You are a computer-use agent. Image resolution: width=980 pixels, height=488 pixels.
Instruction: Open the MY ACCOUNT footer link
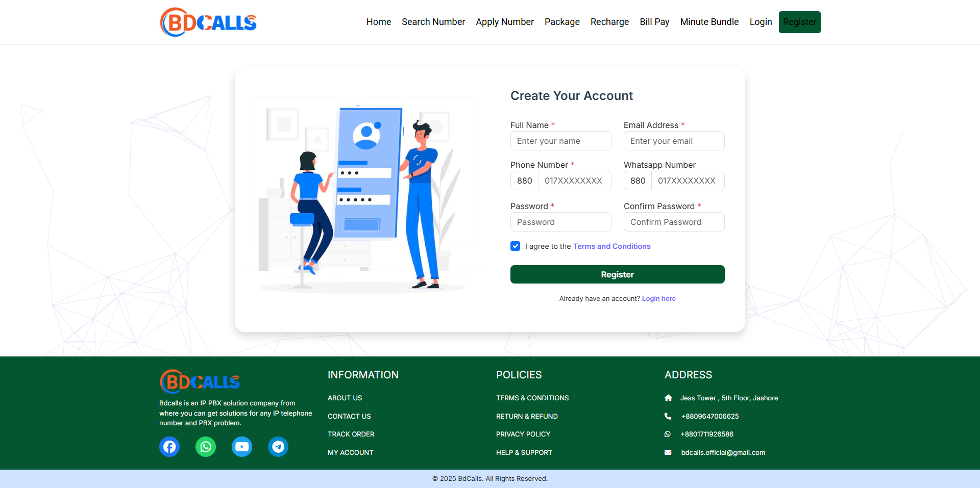350,452
